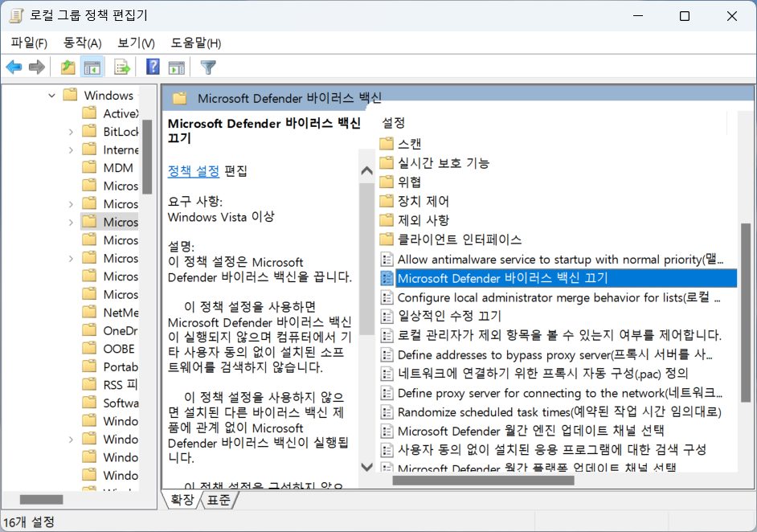Click the show/hide action pane icon
This screenshot has width=757, height=532.
tap(176, 68)
